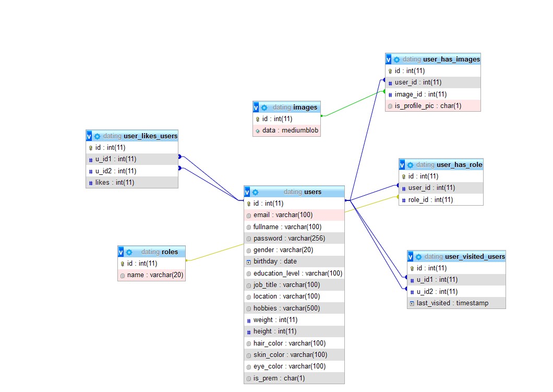
Task: Select 'u_id2 : int(11)' in user_likes_users
Action: (x=132, y=171)
